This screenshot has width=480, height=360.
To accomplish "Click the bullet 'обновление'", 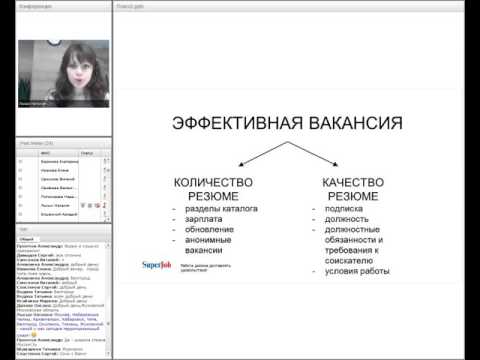I will (x=209, y=229).
